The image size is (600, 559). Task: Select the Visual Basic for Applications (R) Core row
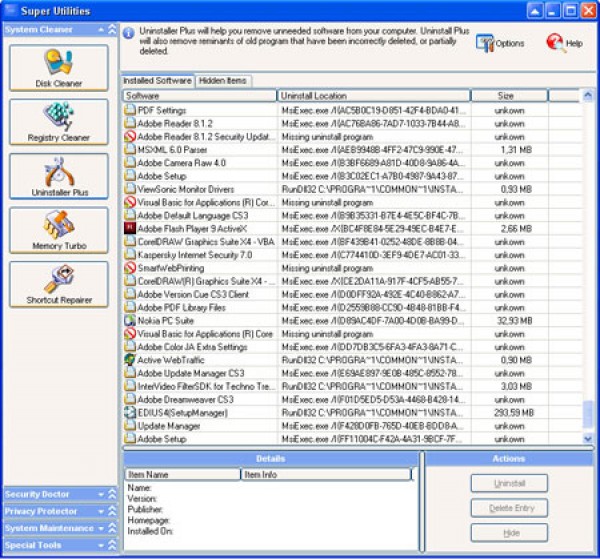(353, 334)
